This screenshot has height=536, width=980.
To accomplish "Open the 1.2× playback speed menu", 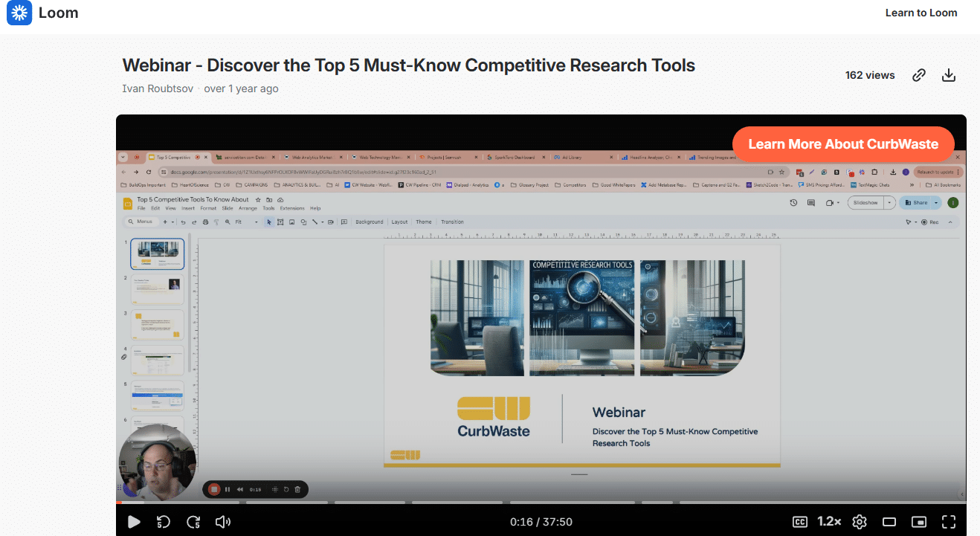I will coord(829,522).
